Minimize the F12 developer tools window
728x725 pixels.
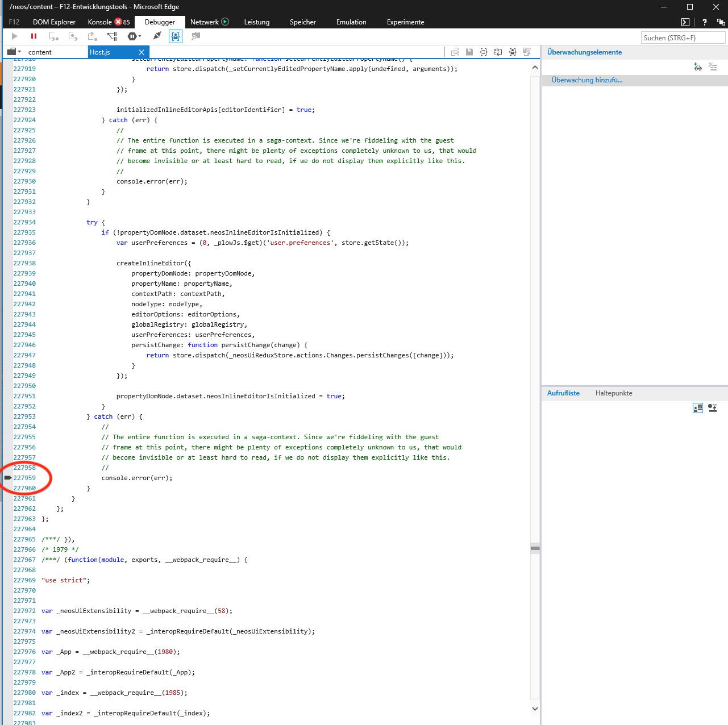click(664, 7)
